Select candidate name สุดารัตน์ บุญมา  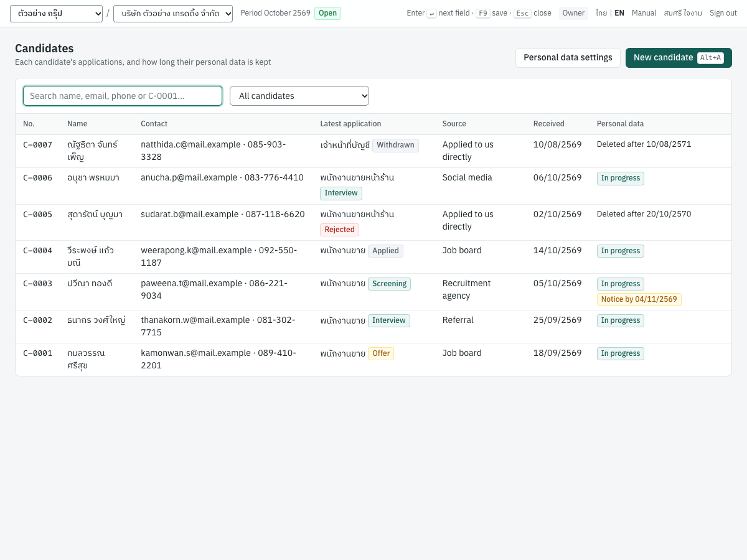tap(95, 214)
